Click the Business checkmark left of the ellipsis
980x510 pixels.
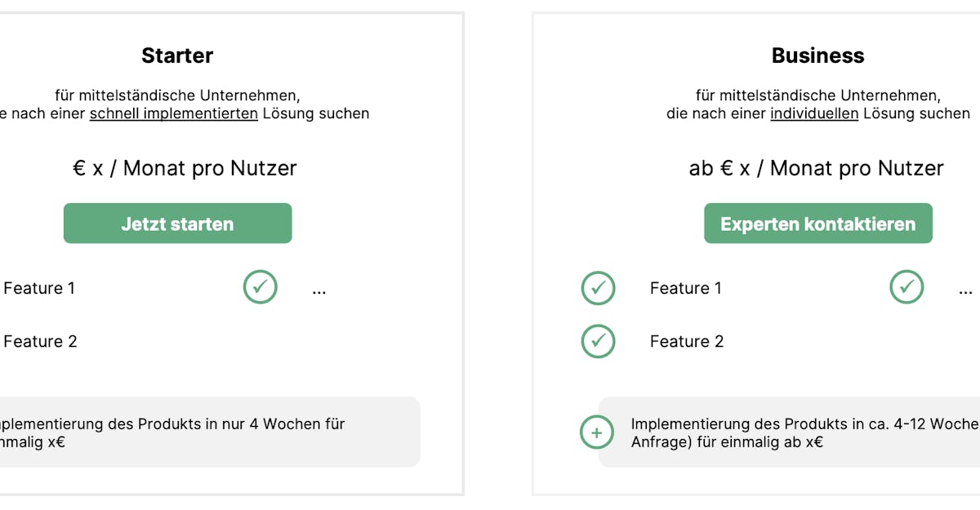point(906,287)
